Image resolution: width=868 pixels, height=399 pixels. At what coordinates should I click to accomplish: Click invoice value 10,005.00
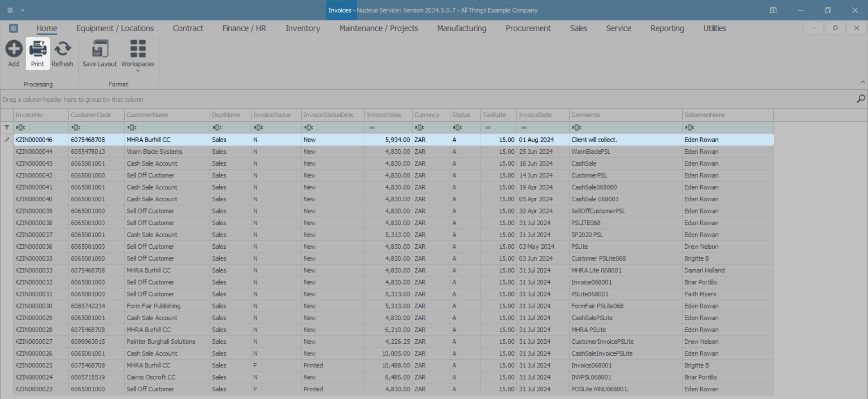[396, 353]
